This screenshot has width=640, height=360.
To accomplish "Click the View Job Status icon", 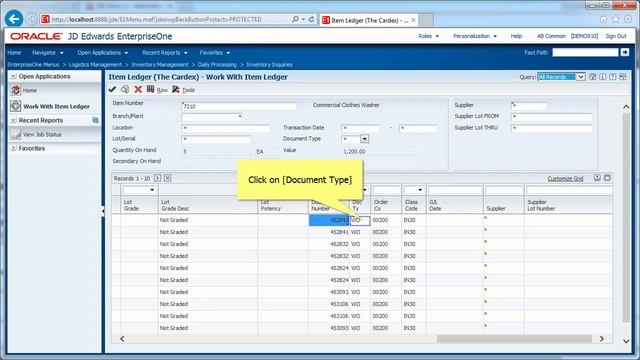I will 16,134.
